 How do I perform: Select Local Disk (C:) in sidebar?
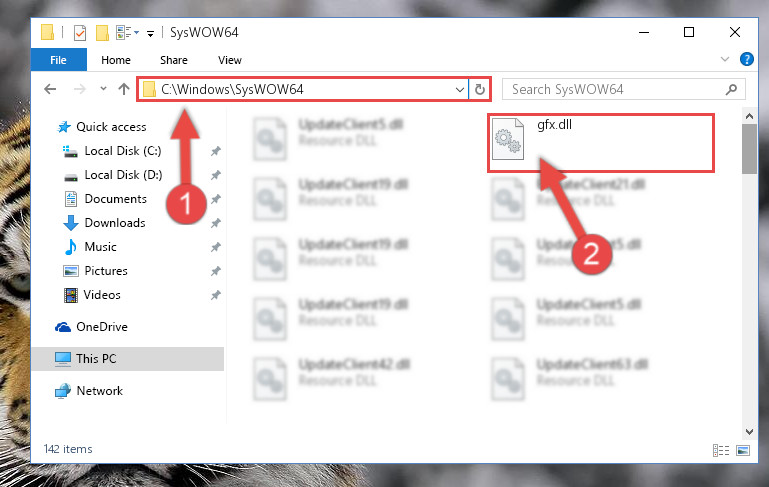123,151
